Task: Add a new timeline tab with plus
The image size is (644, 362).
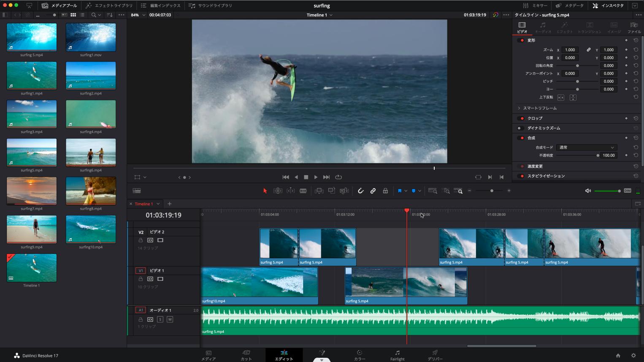Action: 169,204
